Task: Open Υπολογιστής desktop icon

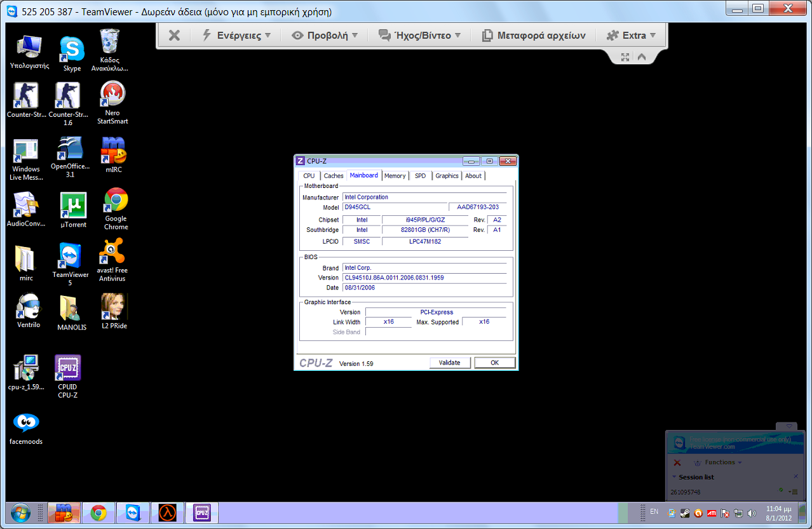Action: click(29, 51)
